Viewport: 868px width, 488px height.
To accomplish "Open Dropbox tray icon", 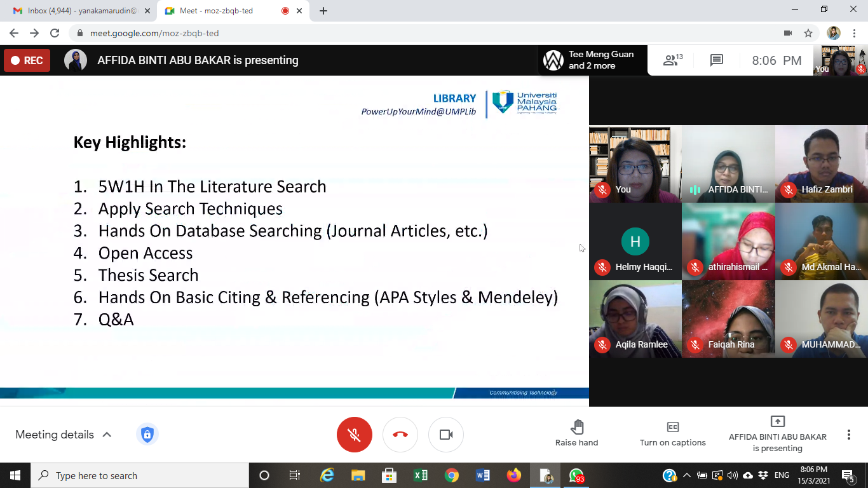I will (763, 475).
